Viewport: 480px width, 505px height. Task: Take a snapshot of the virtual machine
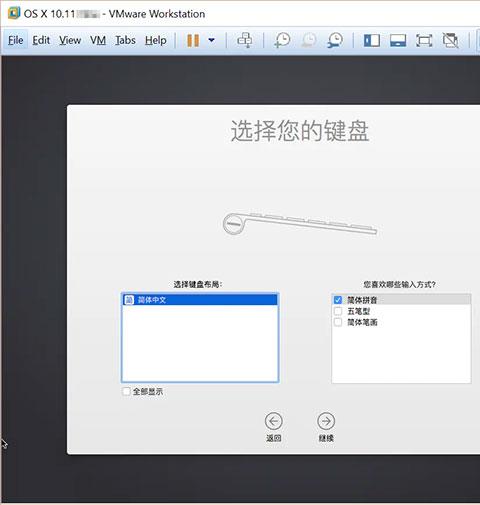click(282, 40)
